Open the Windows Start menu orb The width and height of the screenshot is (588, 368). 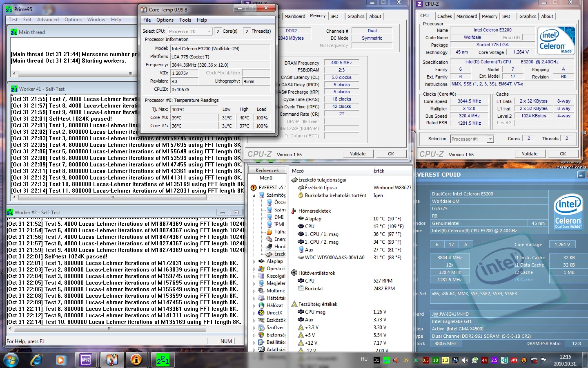coord(11,360)
